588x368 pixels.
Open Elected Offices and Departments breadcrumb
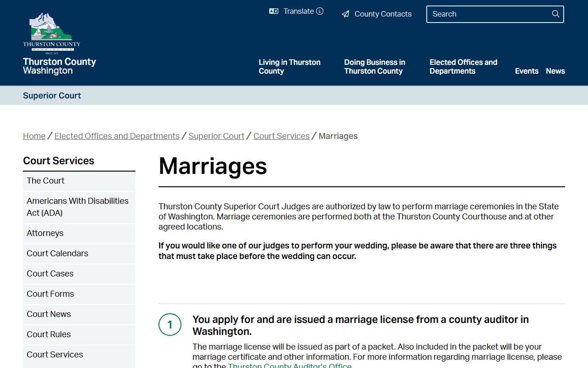pos(117,136)
